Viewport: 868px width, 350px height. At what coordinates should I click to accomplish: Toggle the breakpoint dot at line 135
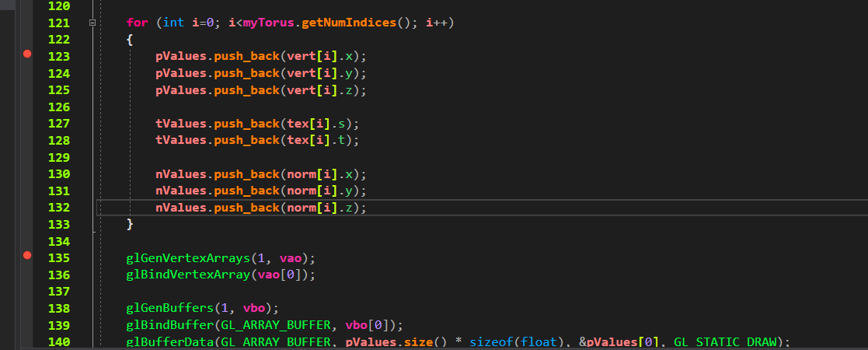(27, 255)
